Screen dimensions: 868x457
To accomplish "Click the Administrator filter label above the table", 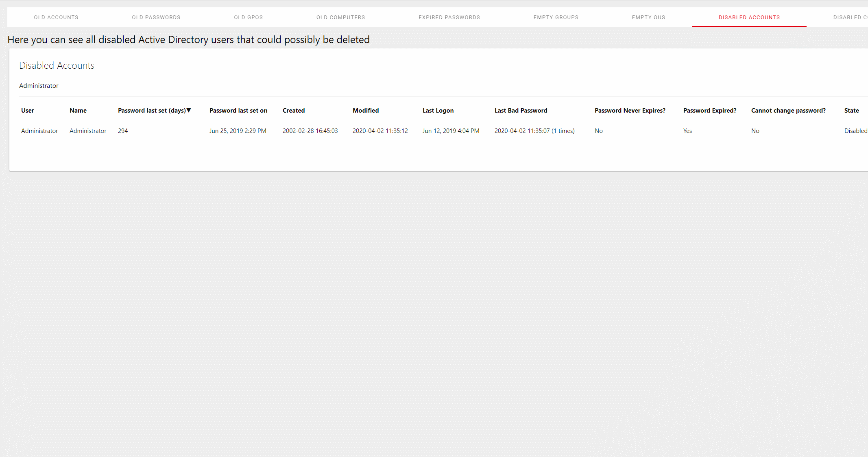I will pos(39,86).
